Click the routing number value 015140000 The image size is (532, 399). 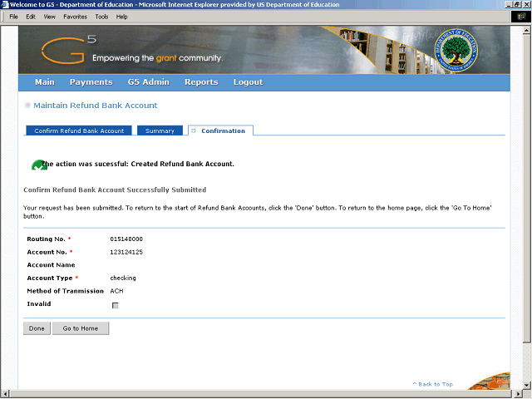click(126, 239)
